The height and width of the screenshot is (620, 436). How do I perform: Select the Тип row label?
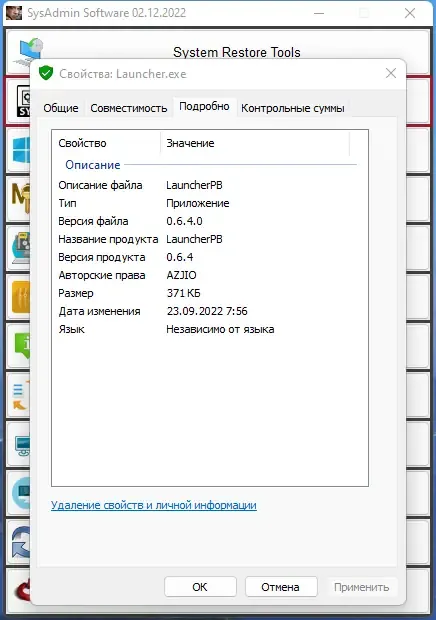pos(68,203)
